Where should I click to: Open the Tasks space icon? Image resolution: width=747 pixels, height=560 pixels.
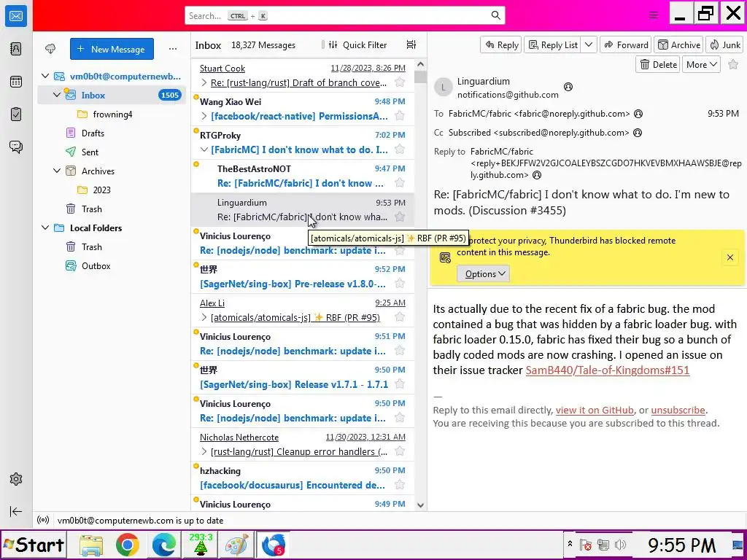[16, 114]
